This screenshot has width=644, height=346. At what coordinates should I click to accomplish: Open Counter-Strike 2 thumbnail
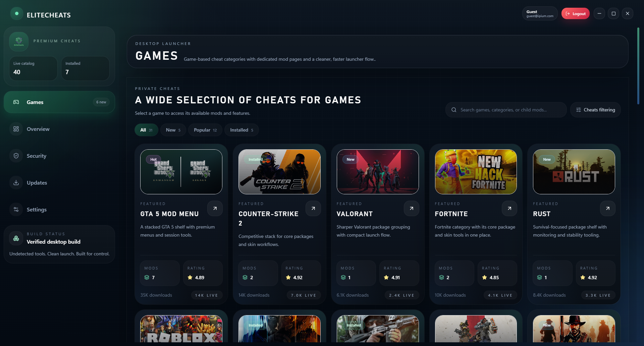tap(279, 172)
